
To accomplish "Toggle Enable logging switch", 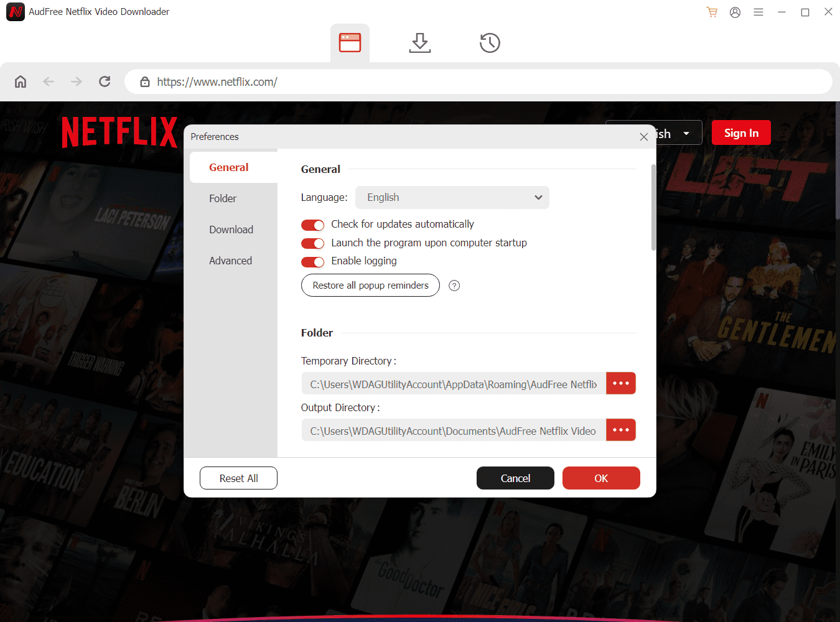I will (x=313, y=262).
